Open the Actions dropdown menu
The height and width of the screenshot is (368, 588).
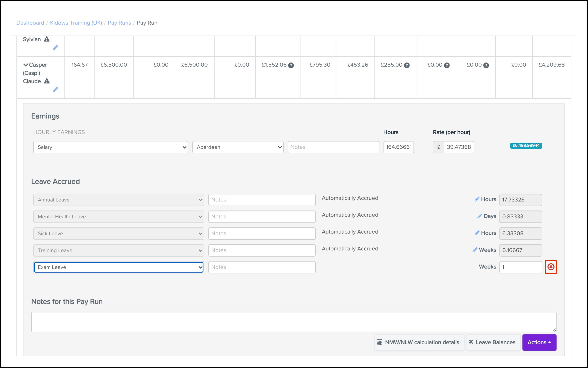pos(539,343)
